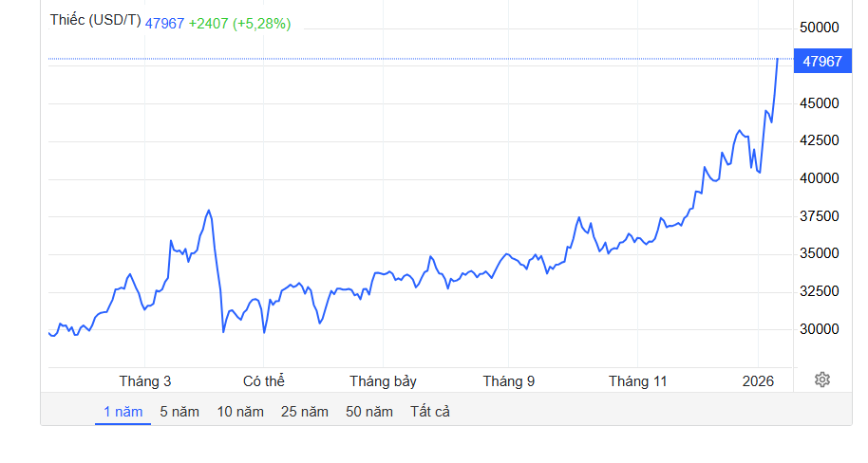Click the 50000 price axis label
This screenshot has height=463, width=868.
[821, 27]
